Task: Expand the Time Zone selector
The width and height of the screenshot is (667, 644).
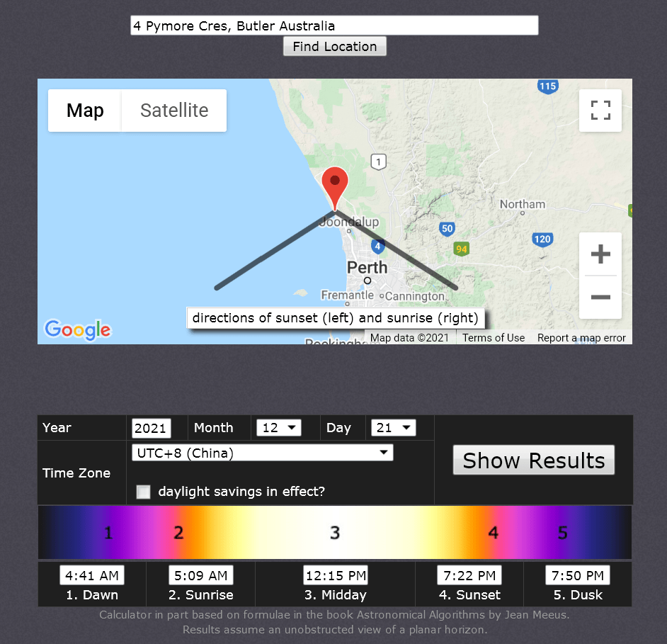Action: coord(262,453)
